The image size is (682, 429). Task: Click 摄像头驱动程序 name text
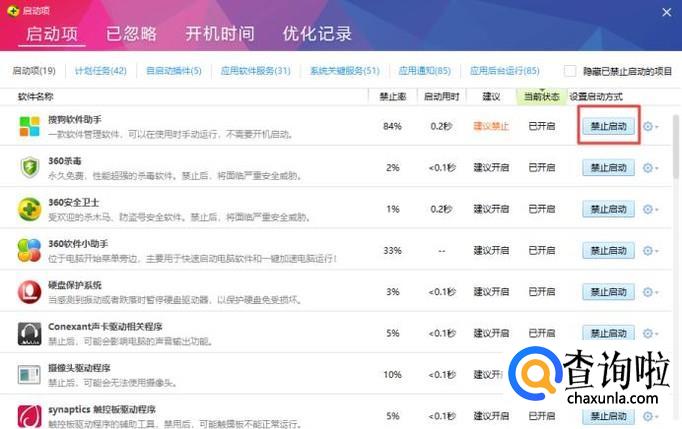(x=79, y=368)
